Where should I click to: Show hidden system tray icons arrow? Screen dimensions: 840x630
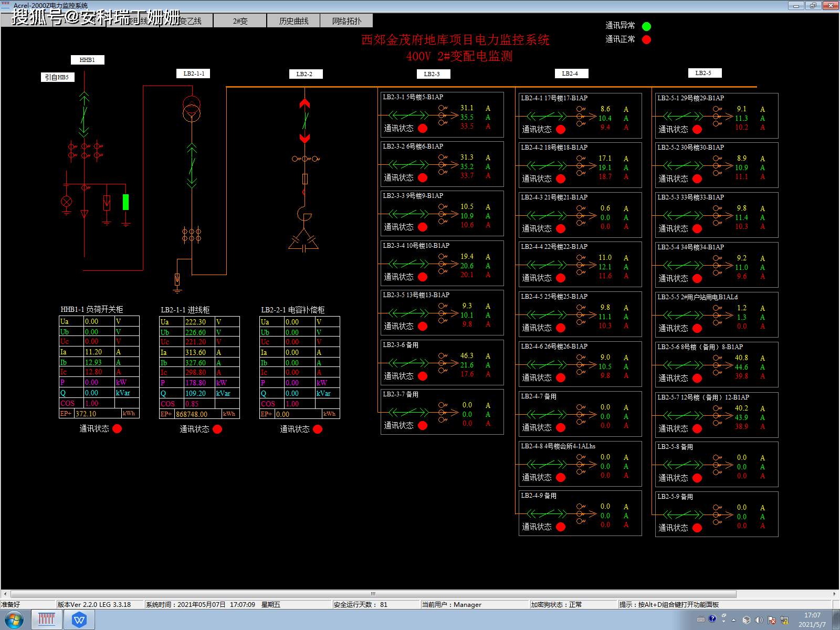click(733, 620)
